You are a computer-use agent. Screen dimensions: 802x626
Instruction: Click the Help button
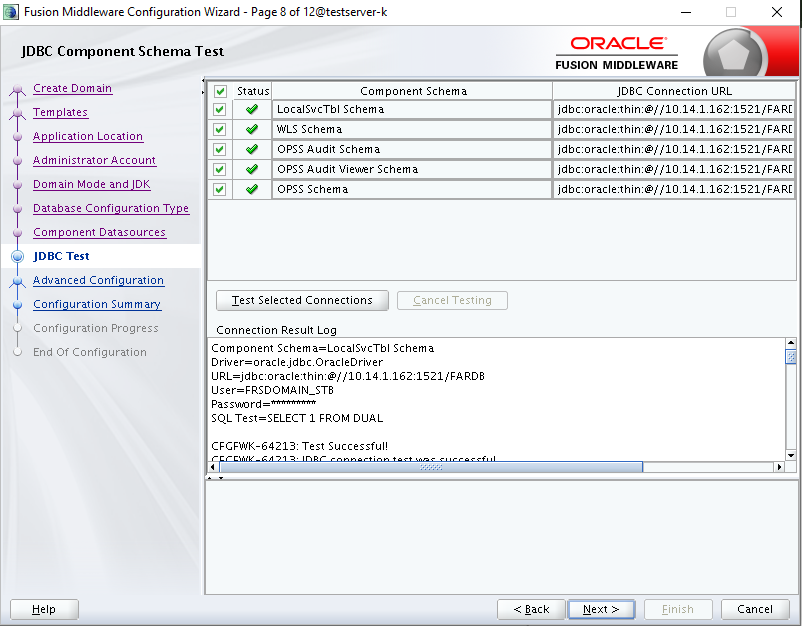click(44, 609)
